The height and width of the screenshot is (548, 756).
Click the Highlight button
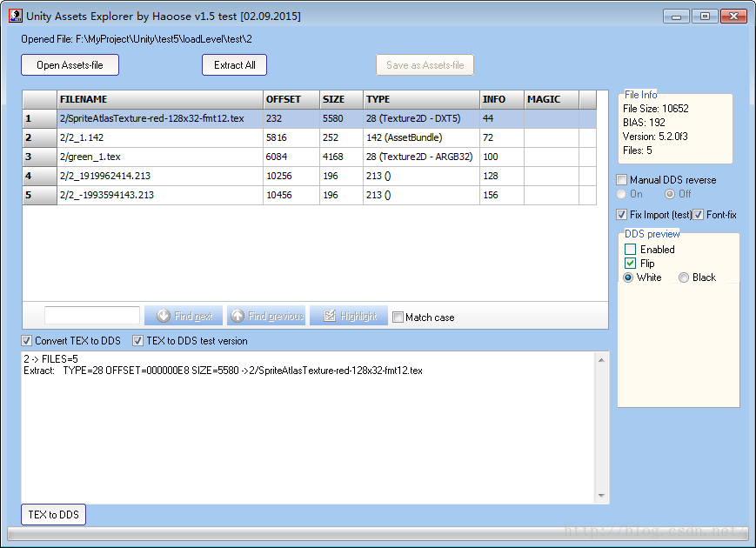click(x=349, y=316)
